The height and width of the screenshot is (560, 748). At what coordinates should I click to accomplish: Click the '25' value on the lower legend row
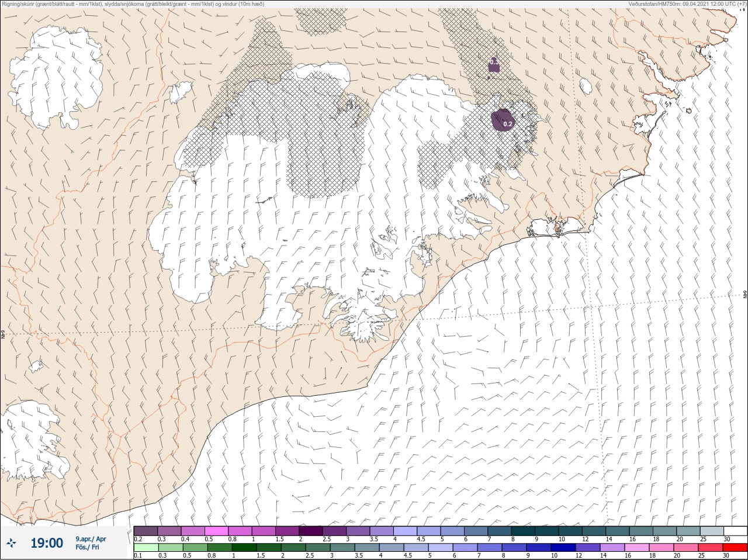(x=702, y=556)
